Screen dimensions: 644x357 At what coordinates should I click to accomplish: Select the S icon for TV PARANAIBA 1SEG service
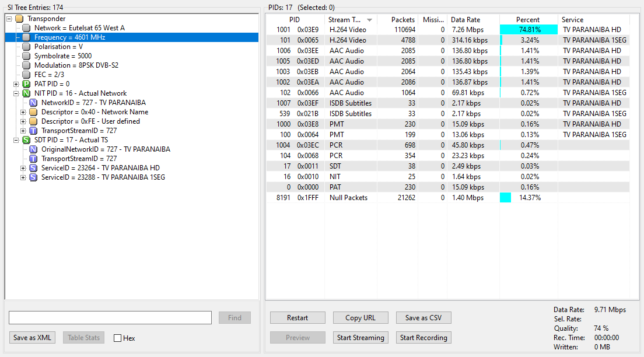33,177
